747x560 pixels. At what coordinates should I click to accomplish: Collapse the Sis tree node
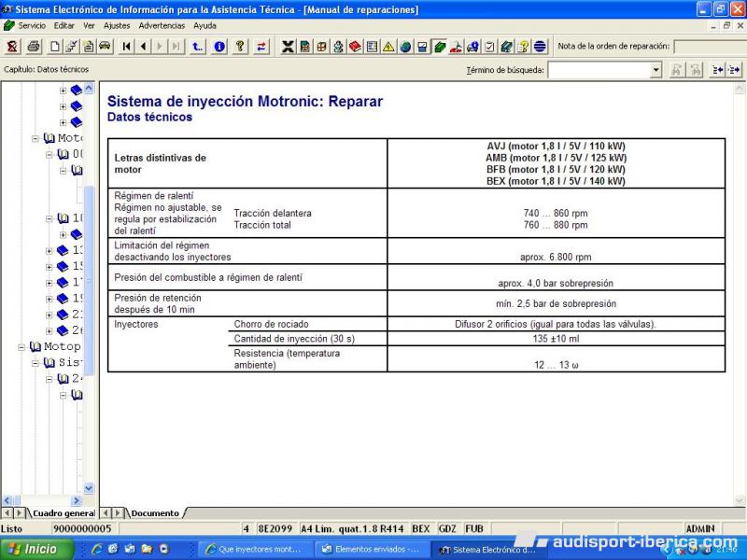click(35, 362)
